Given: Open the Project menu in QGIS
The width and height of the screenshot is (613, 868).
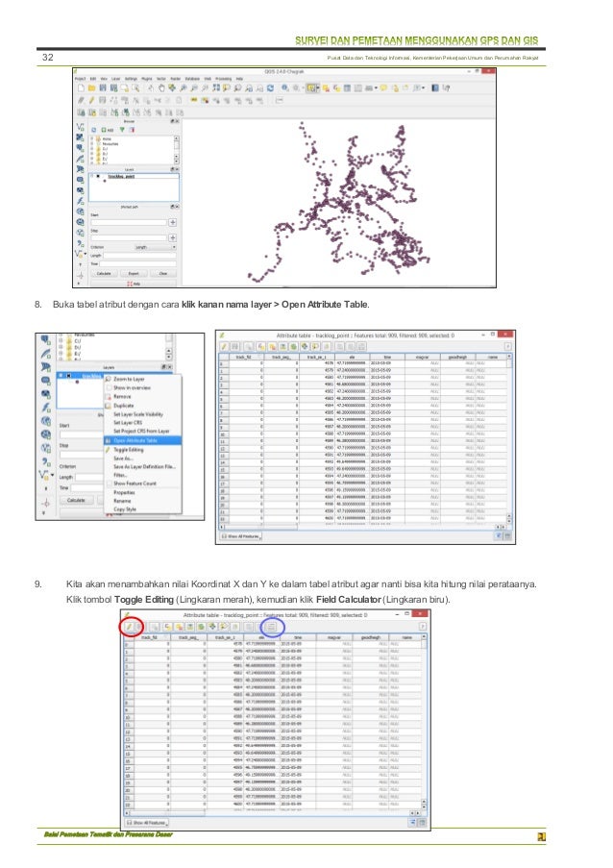Looking at the screenshot, I should [80, 79].
